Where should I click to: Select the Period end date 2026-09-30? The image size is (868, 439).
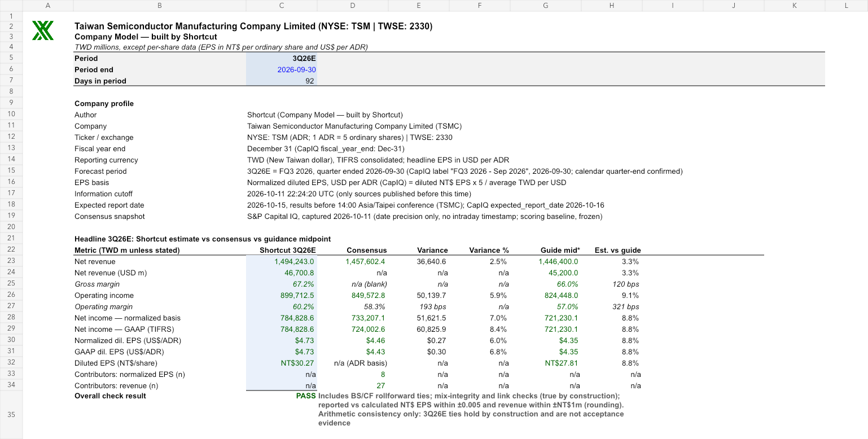point(282,69)
